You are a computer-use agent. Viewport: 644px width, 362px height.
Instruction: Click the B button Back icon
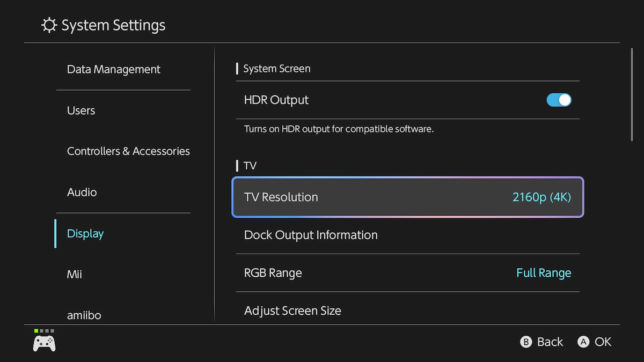click(x=526, y=342)
